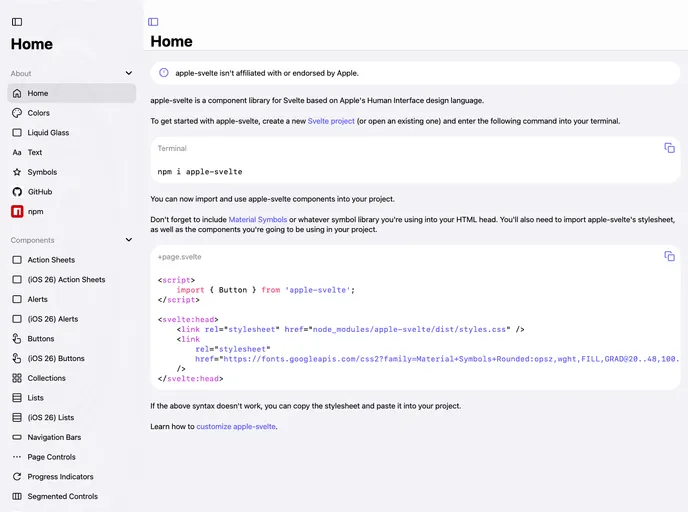This screenshot has height=512, width=688.
Task: Copy the Terminal npm command
Action: (670, 148)
